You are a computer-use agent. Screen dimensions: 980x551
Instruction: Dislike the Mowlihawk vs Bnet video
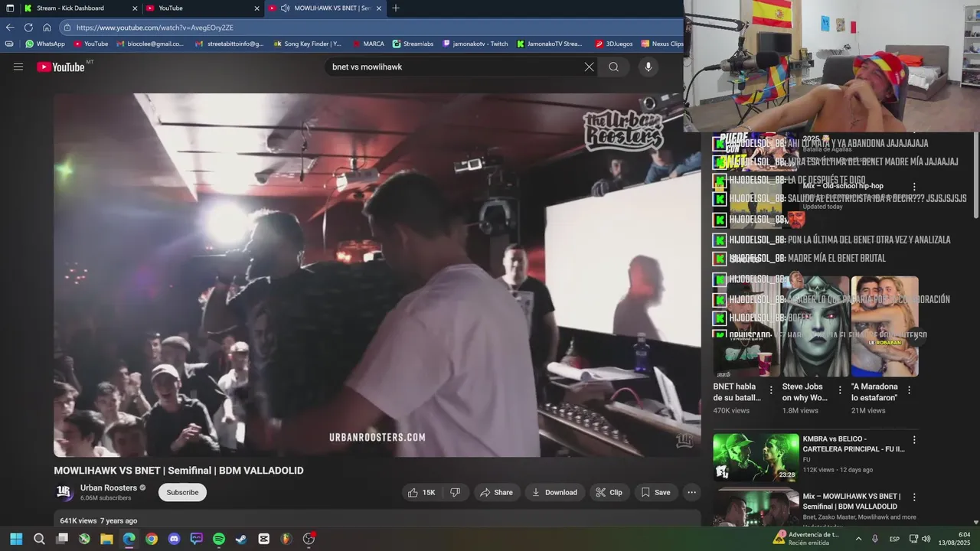[455, 492]
